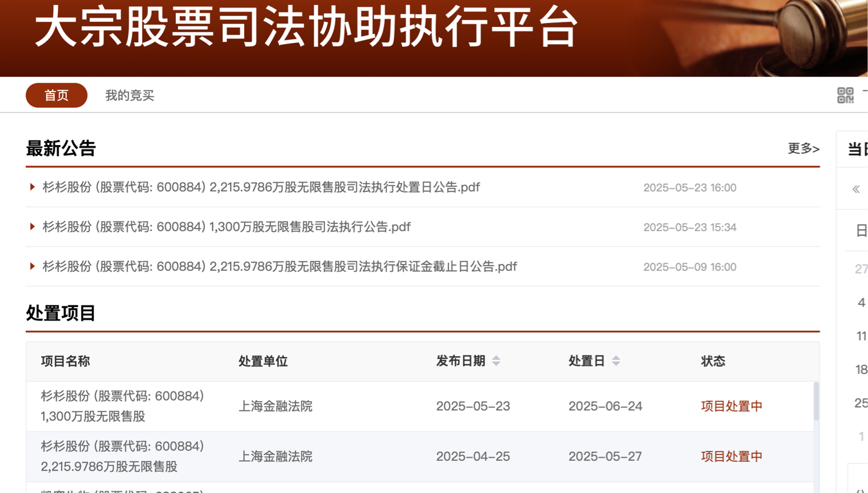Open 1,300万股无限售股司法执行公告.pdf
868x493 pixels.
227,227
